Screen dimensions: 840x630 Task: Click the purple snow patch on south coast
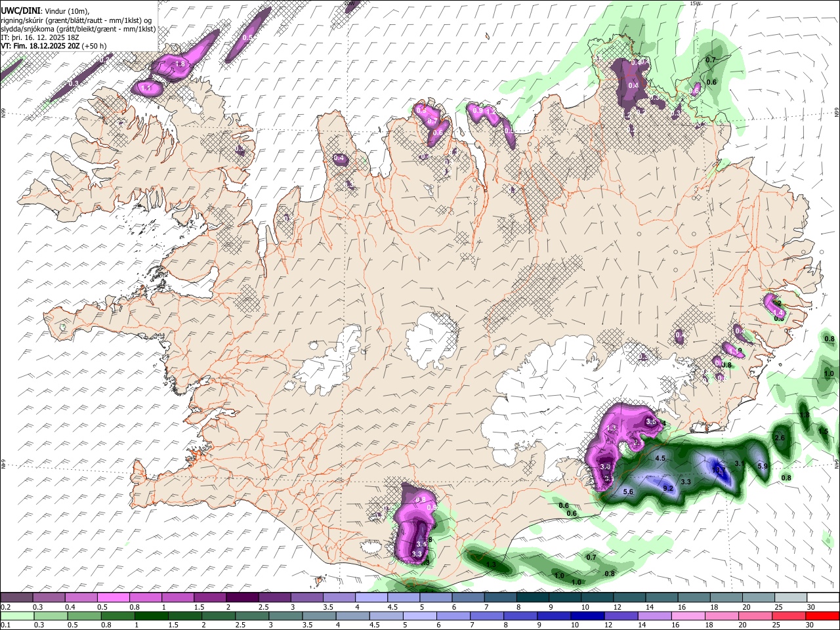pyautogui.click(x=415, y=525)
